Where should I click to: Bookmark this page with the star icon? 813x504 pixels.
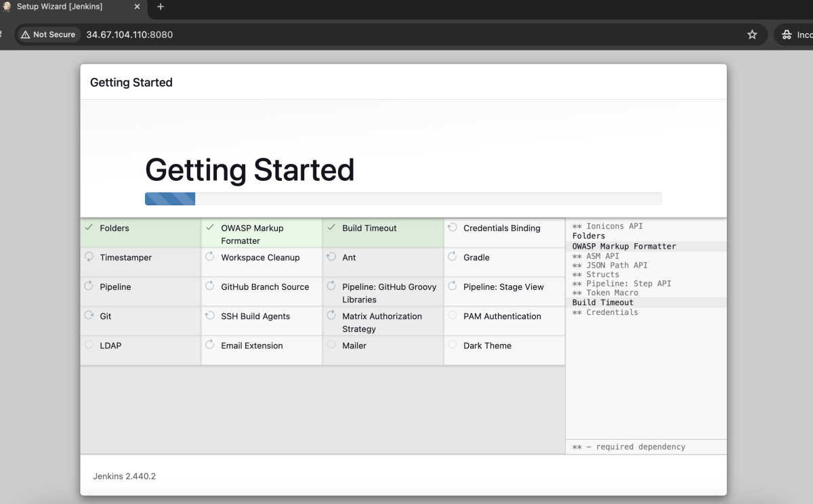point(752,35)
